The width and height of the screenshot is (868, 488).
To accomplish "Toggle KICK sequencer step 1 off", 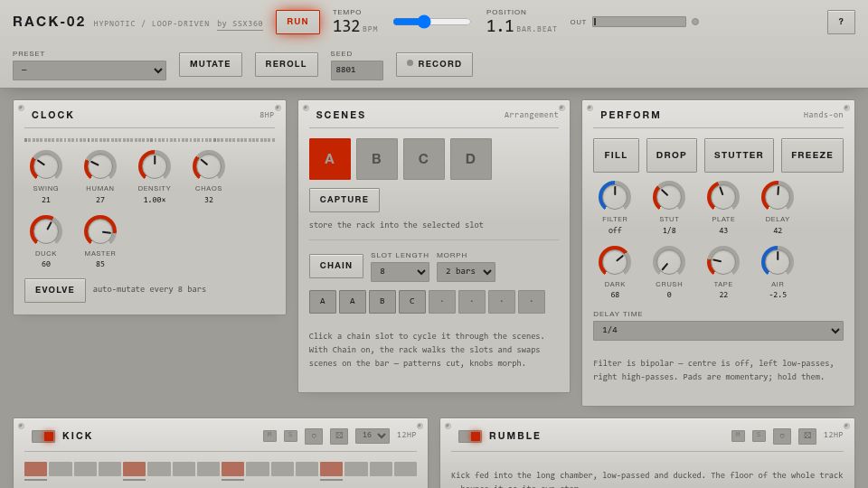I will coord(35,469).
